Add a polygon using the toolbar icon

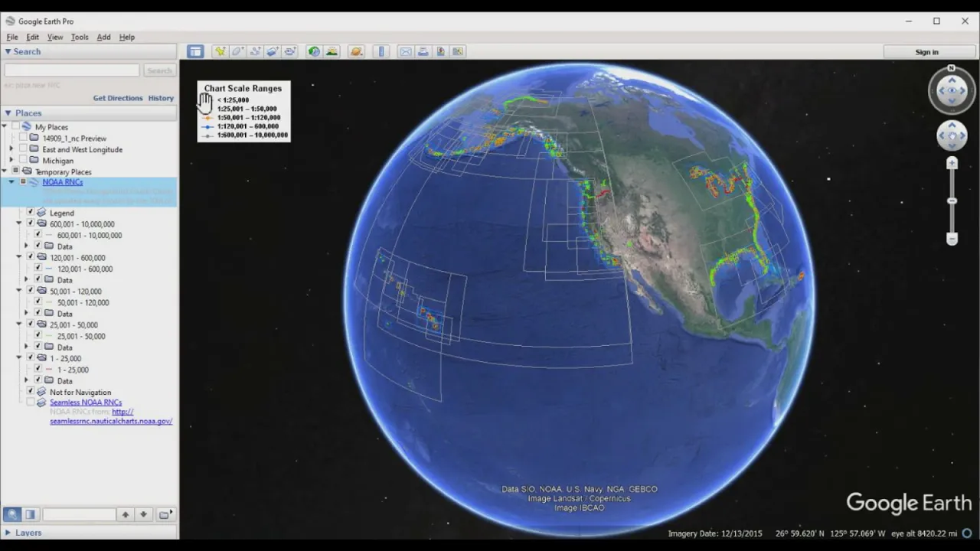tap(238, 51)
